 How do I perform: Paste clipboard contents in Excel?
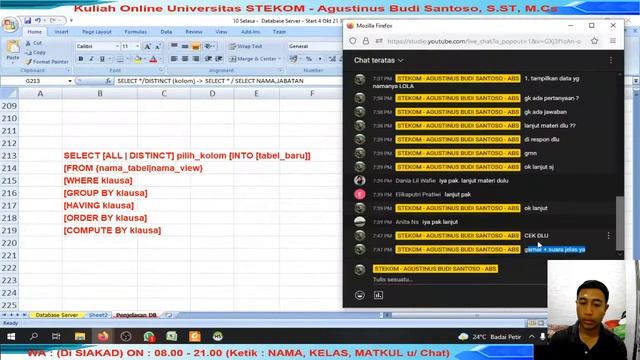(x=13, y=52)
